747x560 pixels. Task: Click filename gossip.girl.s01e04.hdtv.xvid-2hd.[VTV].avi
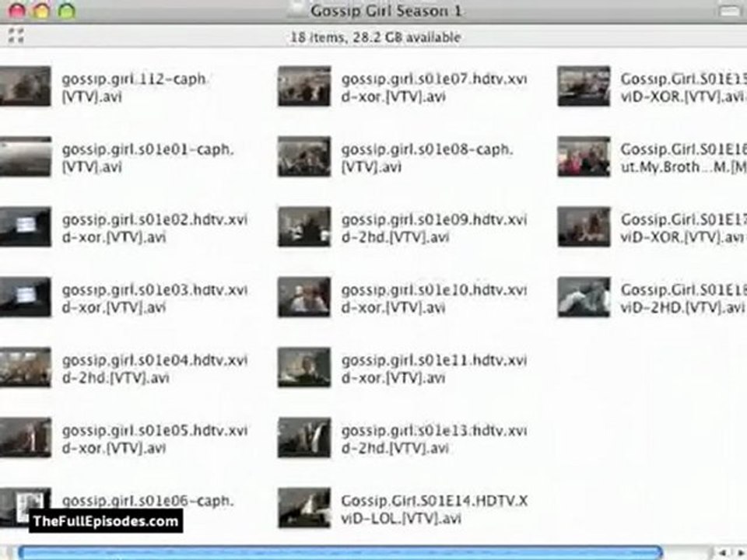(155, 369)
